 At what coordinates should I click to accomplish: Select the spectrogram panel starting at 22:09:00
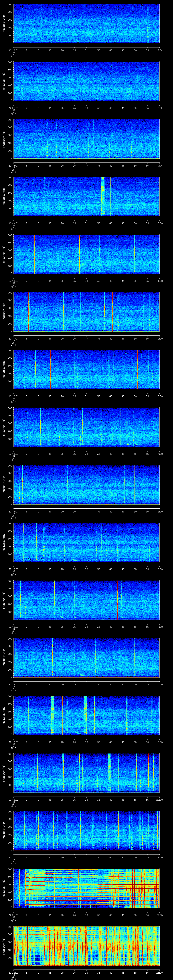click(x=86, y=196)
